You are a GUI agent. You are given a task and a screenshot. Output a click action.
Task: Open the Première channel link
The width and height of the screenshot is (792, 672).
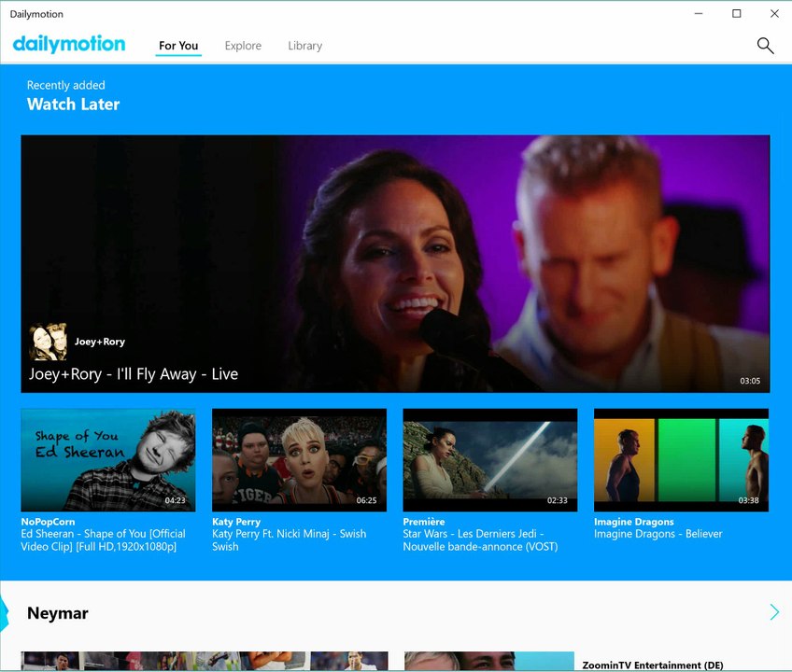click(424, 522)
